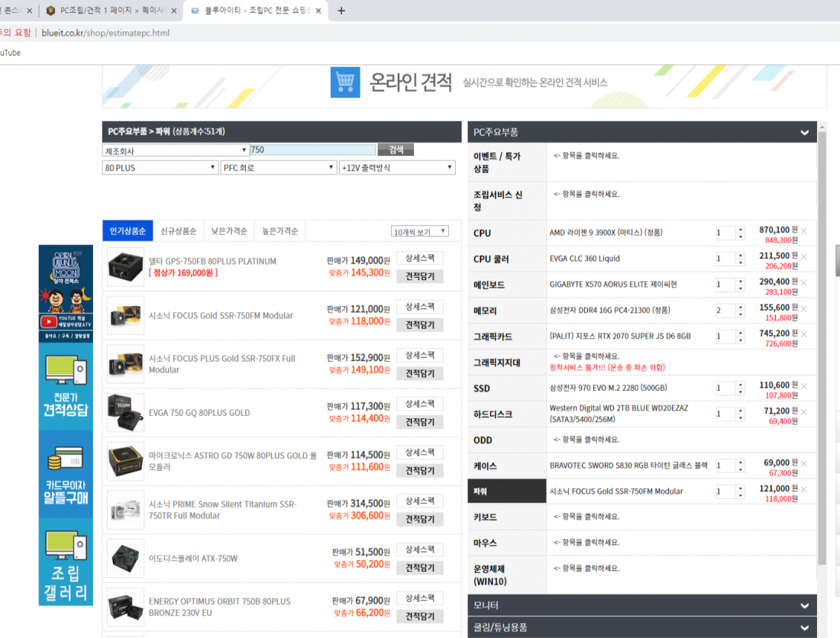Expand the 쿨링/튜닝용품 section
The image size is (840, 638).
coord(641,627)
